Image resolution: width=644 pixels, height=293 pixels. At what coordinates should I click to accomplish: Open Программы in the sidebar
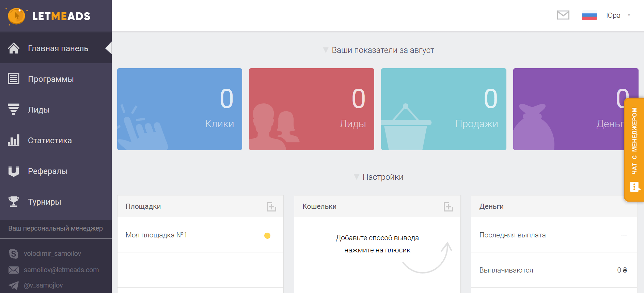tap(51, 79)
